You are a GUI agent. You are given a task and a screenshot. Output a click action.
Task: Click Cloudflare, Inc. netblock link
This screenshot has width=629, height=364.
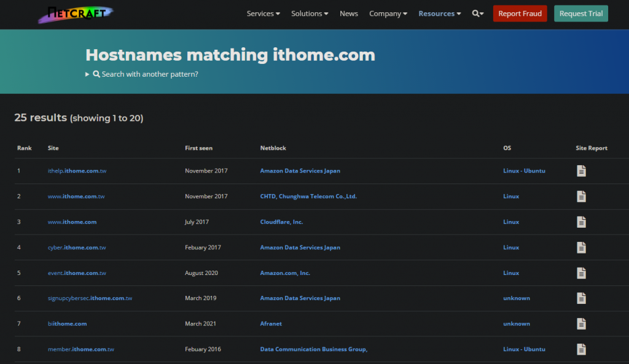tap(281, 222)
